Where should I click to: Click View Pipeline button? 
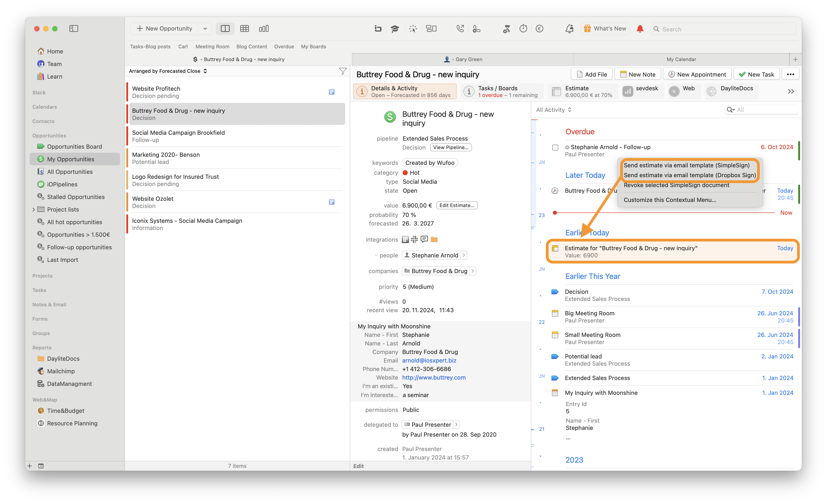point(450,148)
